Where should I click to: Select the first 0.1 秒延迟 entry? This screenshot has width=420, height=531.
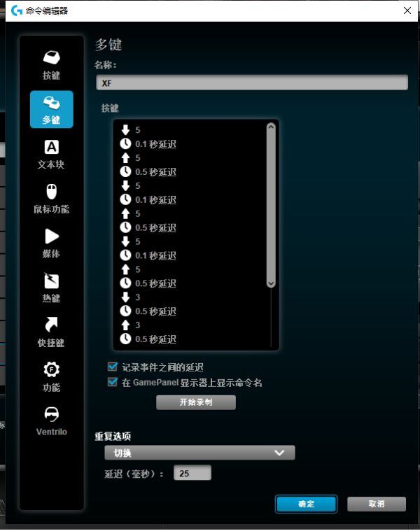click(155, 144)
